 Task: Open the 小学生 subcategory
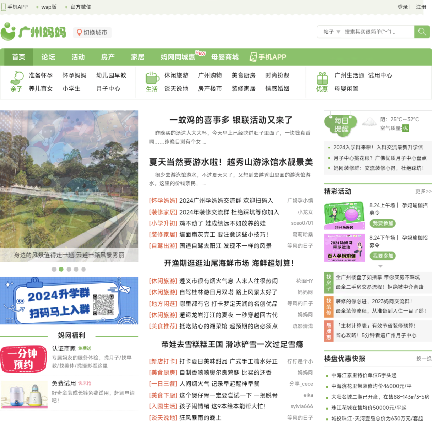[71, 88]
